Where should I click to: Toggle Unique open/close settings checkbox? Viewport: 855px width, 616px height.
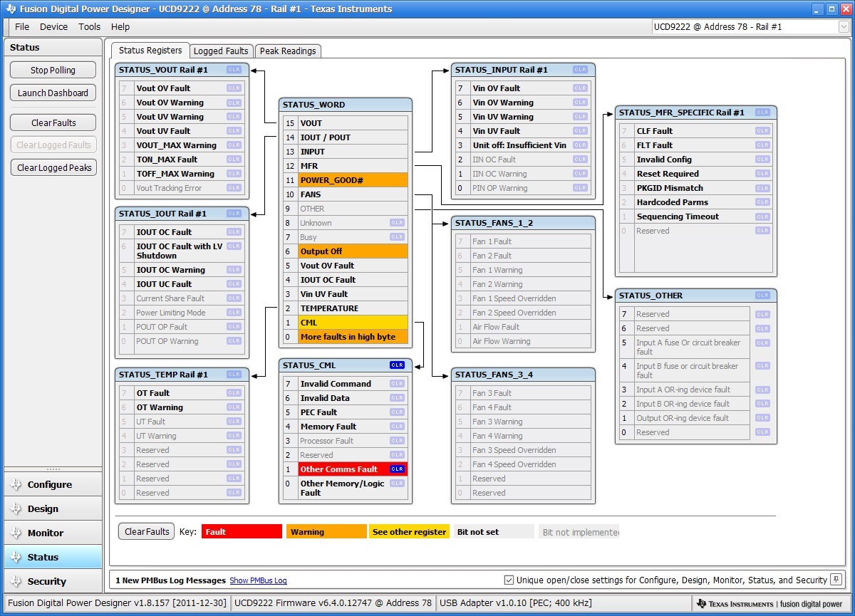tap(509, 580)
